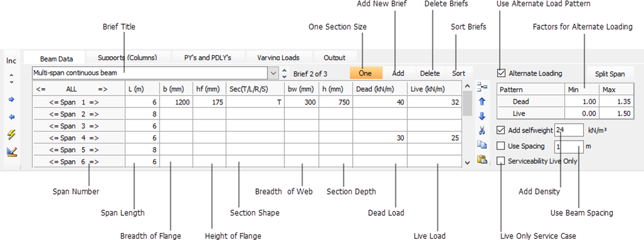644x240 pixels.
Task: Click Span 1 section shape cell T
Action: [x=255, y=103]
